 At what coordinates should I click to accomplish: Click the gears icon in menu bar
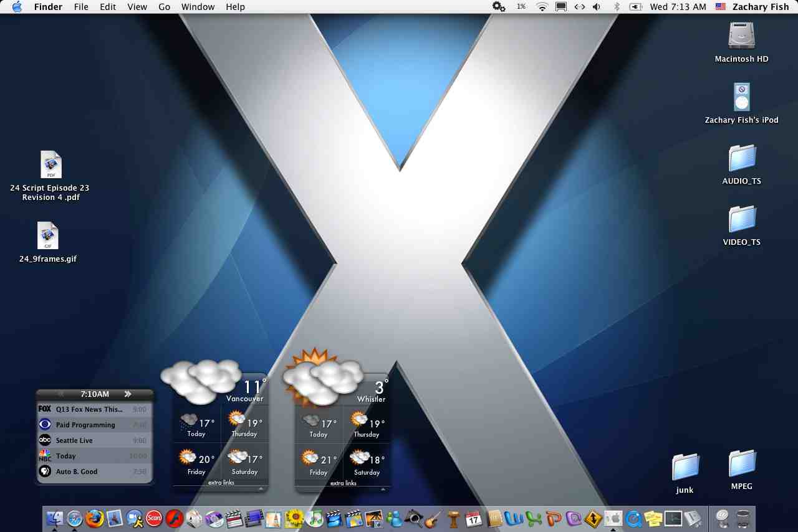[499, 6]
